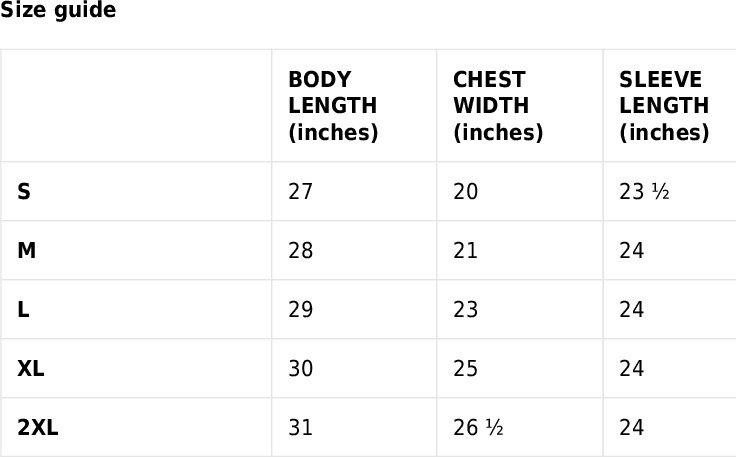
Task: Click the L size row label
Action: [x=23, y=309]
